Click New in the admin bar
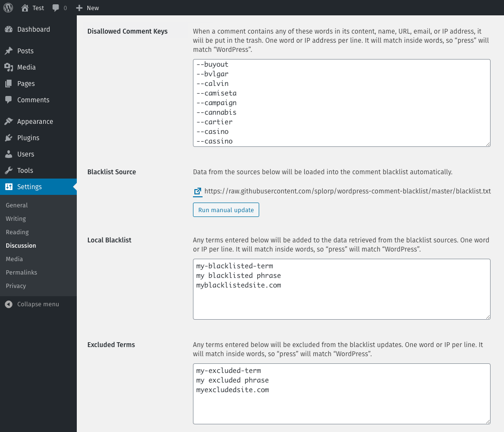This screenshot has height=432, width=504. 93,8
